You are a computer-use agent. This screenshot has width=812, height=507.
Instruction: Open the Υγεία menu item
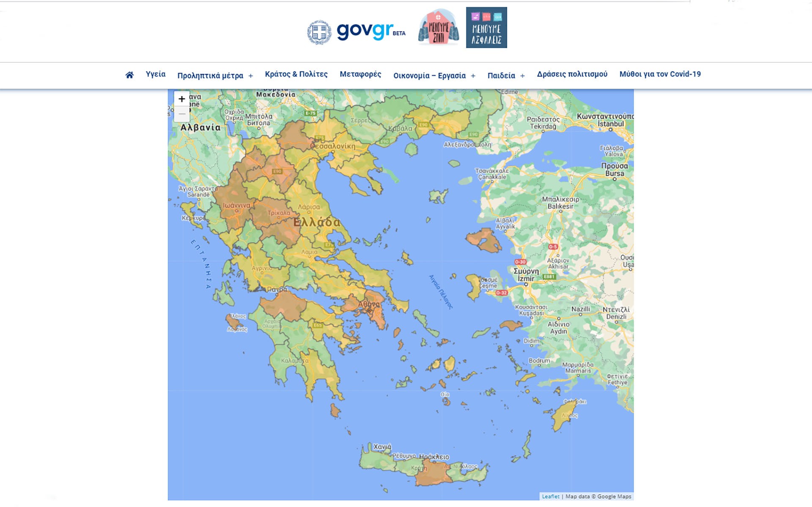(155, 74)
